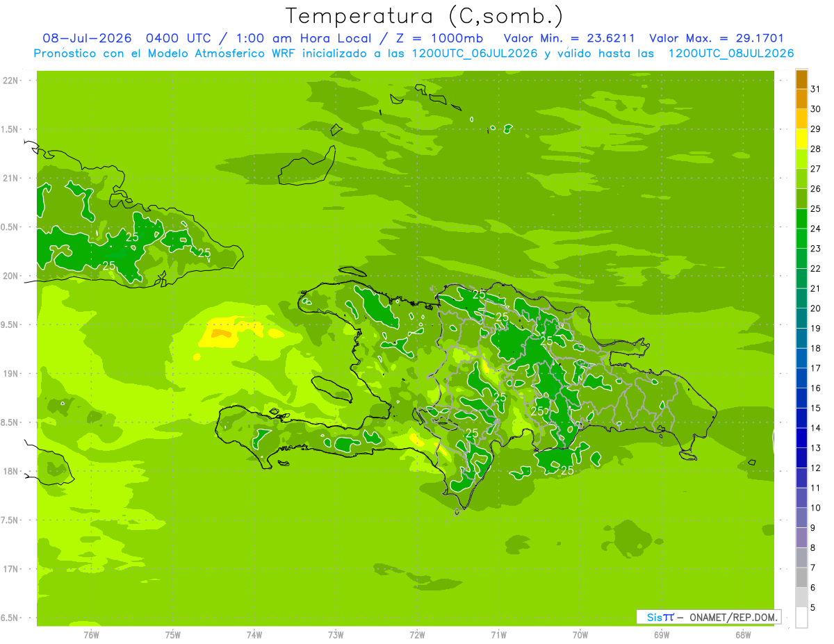Click the '71W' longitude axis label
Screen dimensions: 834x644
coord(498,634)
